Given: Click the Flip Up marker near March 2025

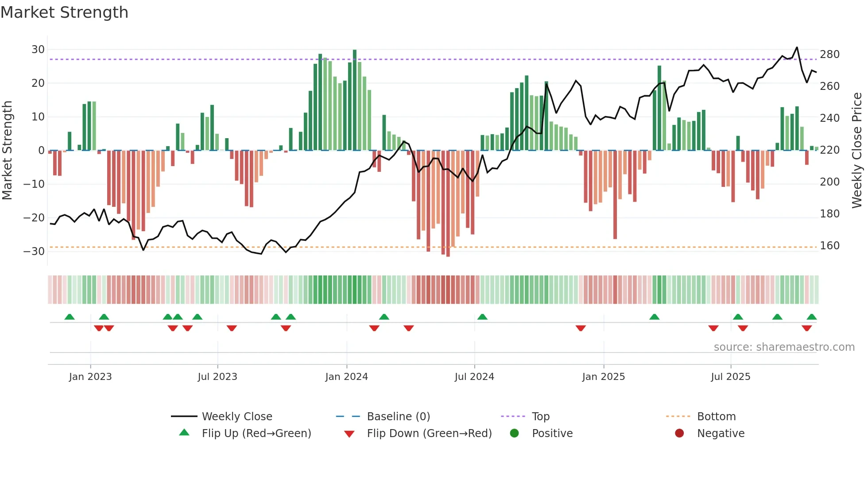Looking at the screenshot, I should pyautogui.click(x=655, y=317).
